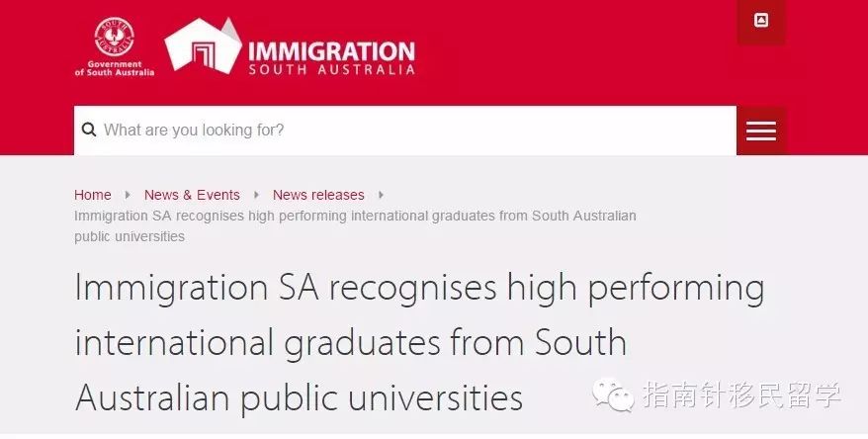Click the upward-triangle icon in top-right red box
The width and height of the screenshot is (868, 439).
(x=761, y=21)
